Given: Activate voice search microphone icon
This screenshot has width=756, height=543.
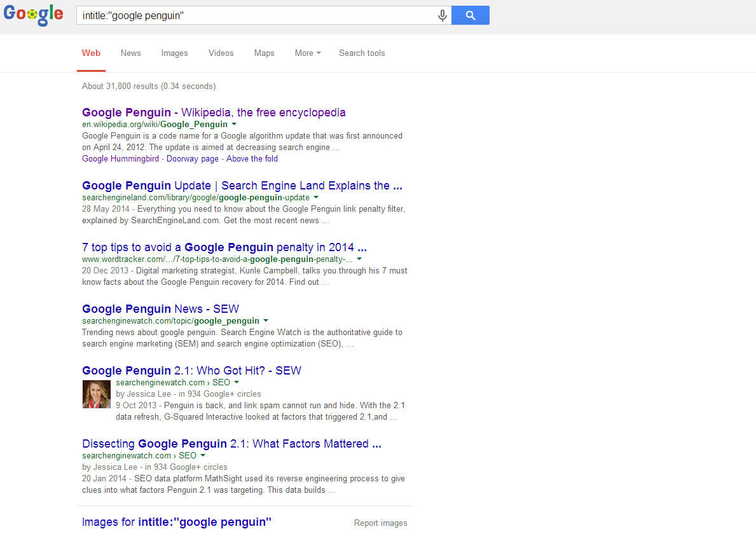Looking at the screenshot, I should [442, 15].
